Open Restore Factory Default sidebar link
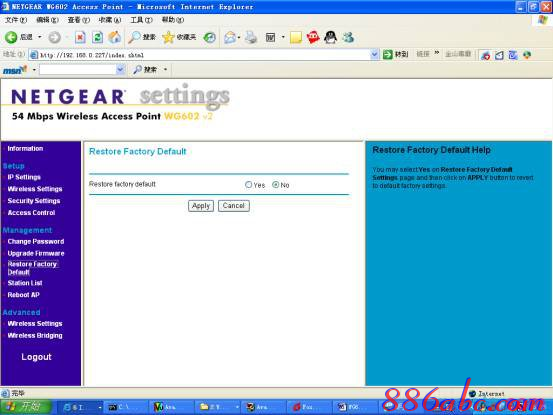The height and width of the screenshot is (415, 553). tap(32, 268)
